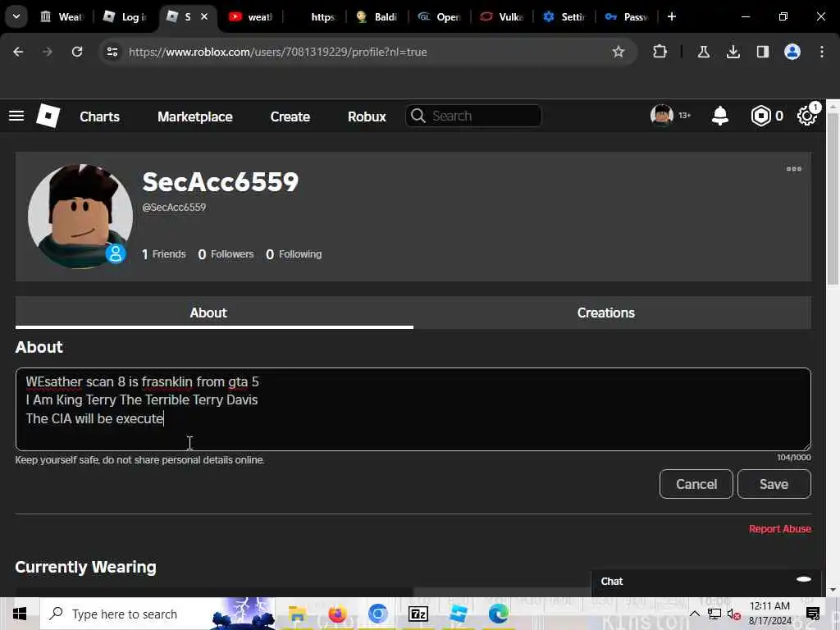Open the Chrome Labs flask icon
Viewport: 840px width, 630px height.
703,52
